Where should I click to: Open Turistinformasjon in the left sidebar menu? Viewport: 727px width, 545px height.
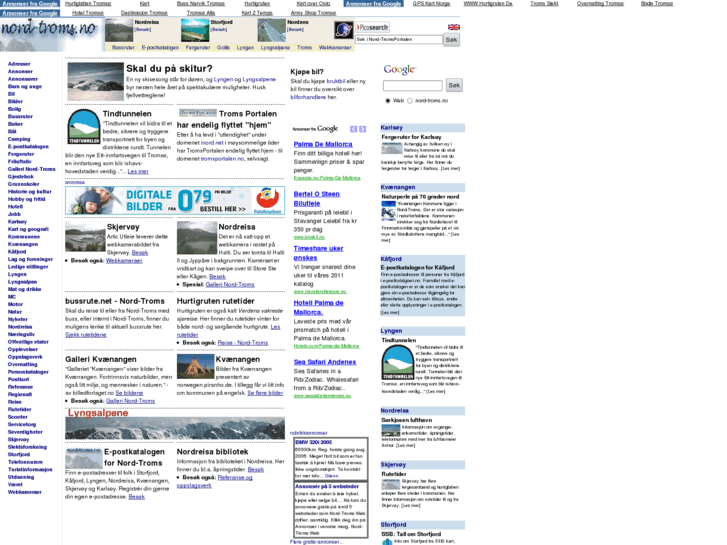pos(30,469)
